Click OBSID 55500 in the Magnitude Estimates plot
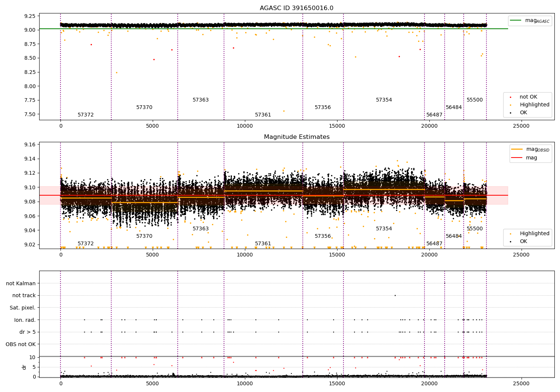The image size is (560, 392). click(475, 229)
